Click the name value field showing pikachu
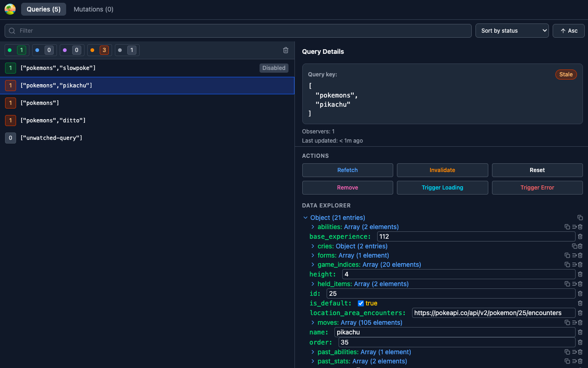This screenshot has width=588, height=368. (455, 332)
